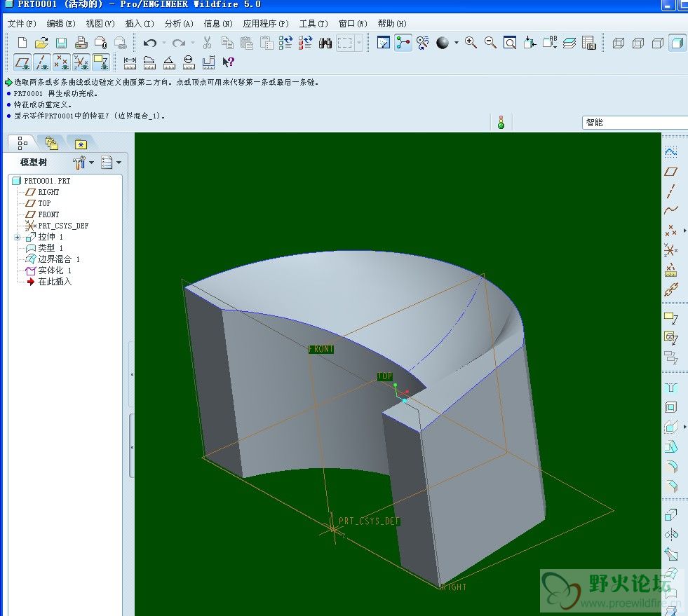Toggle the spin center display

[x=403, y=43]
